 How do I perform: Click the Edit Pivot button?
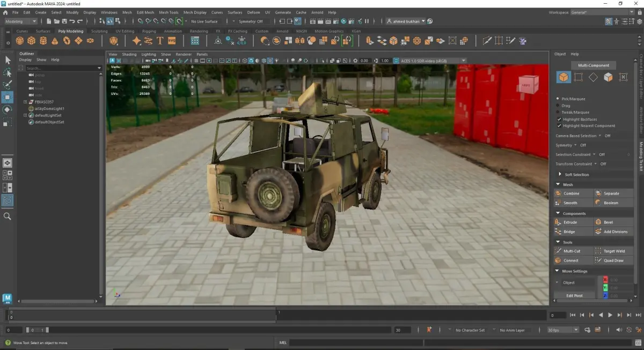pyautogui.click(x=574, y=295)
